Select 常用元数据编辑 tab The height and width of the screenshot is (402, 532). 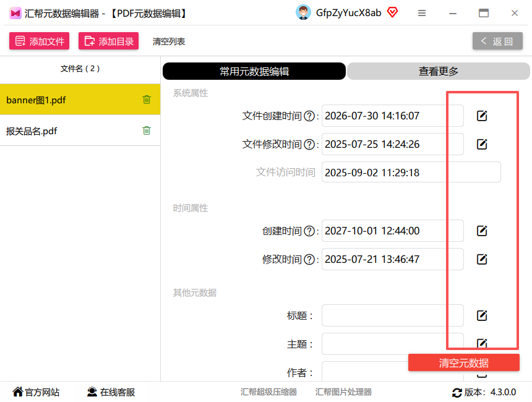click(x=254, y=71)
